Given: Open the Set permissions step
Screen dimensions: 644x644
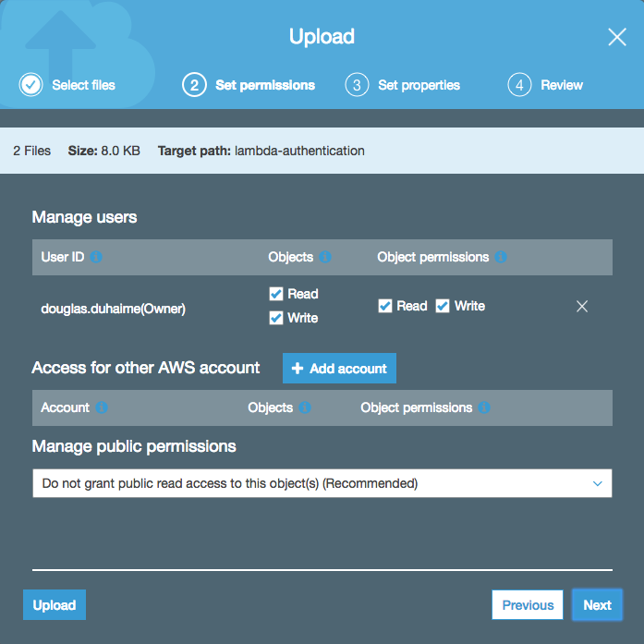Looking at the screenshot, I should [265, 85].
